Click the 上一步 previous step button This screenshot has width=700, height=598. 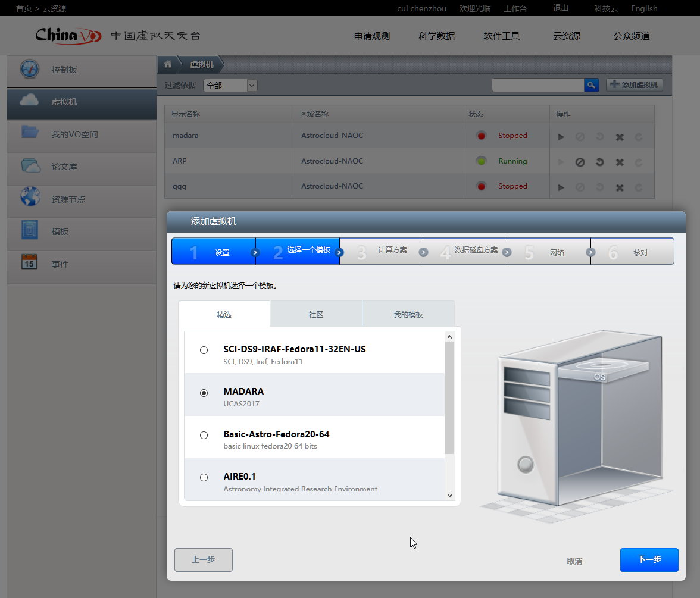click(x=203, y=560)
